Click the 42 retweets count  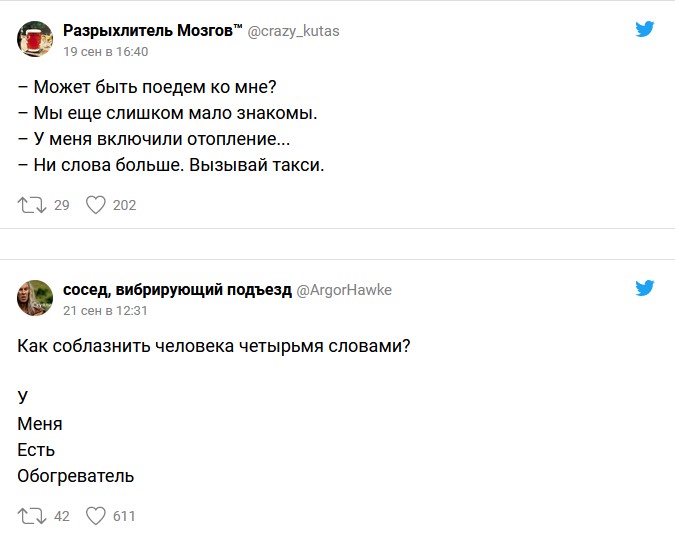[61, 517]
